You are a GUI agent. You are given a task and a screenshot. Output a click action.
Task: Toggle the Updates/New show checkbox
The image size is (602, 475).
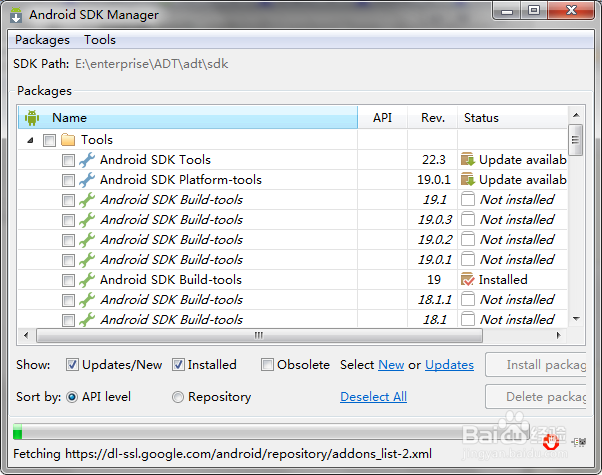tap(72, 364)
